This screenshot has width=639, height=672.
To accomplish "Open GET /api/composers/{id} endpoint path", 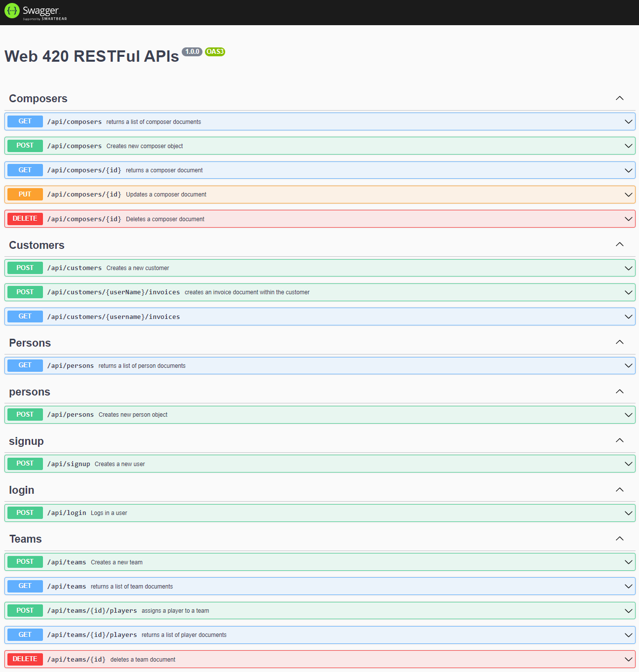I will [84, 170].
